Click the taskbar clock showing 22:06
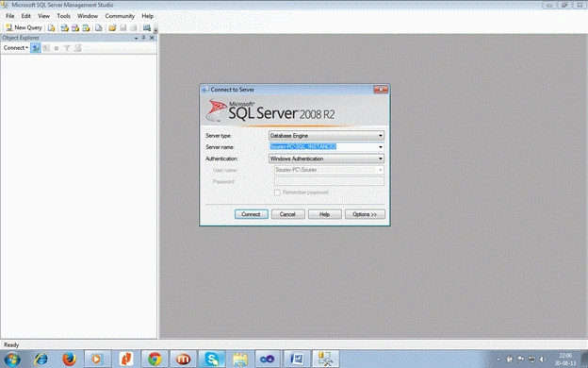 [x=565, y=360]
